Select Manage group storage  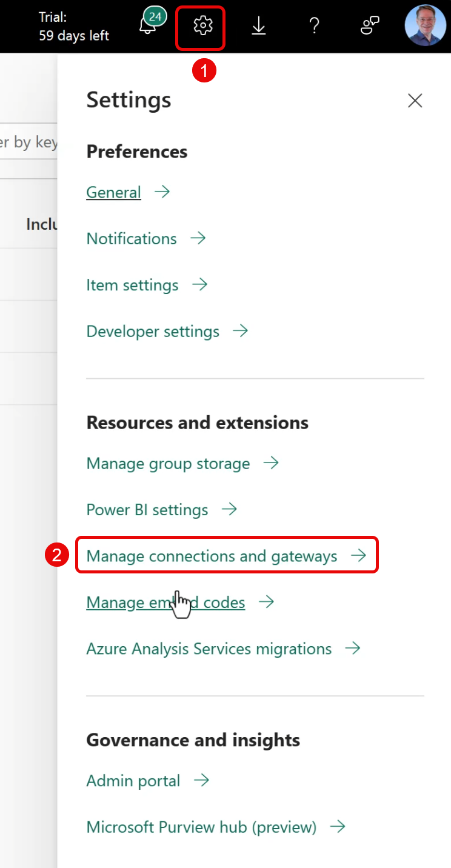tap(168, 464)
